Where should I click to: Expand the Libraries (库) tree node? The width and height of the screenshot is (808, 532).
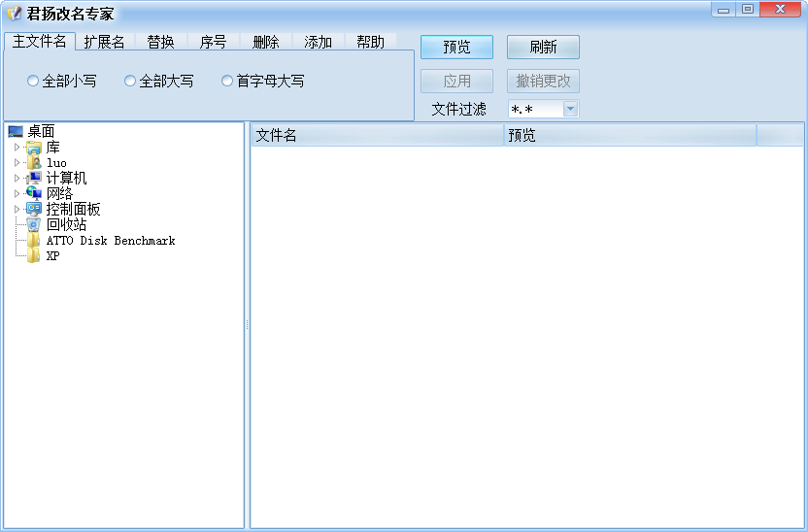(x=17, y=148)
